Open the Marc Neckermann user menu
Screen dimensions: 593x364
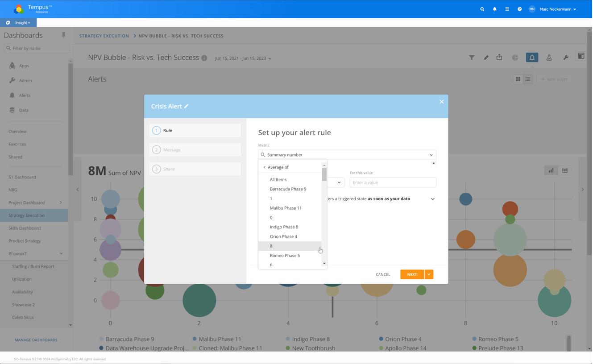pyautogui.click(x=558, y=9)
